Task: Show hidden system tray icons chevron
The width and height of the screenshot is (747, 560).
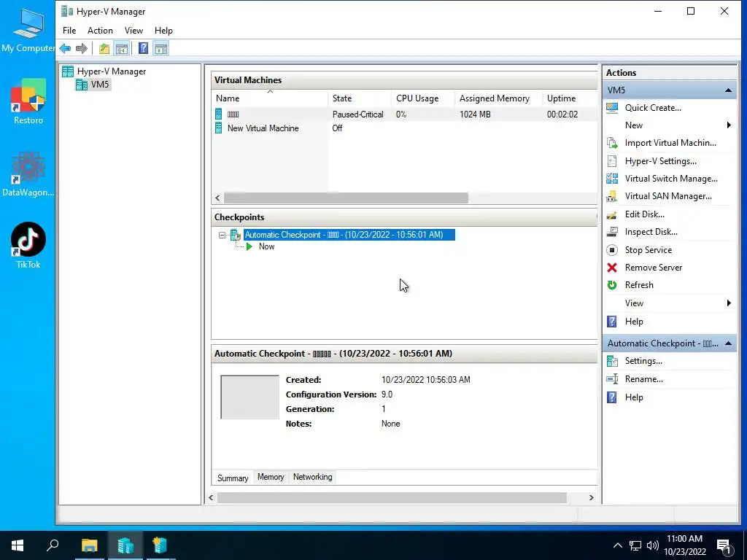Action: tap(617, 545)
